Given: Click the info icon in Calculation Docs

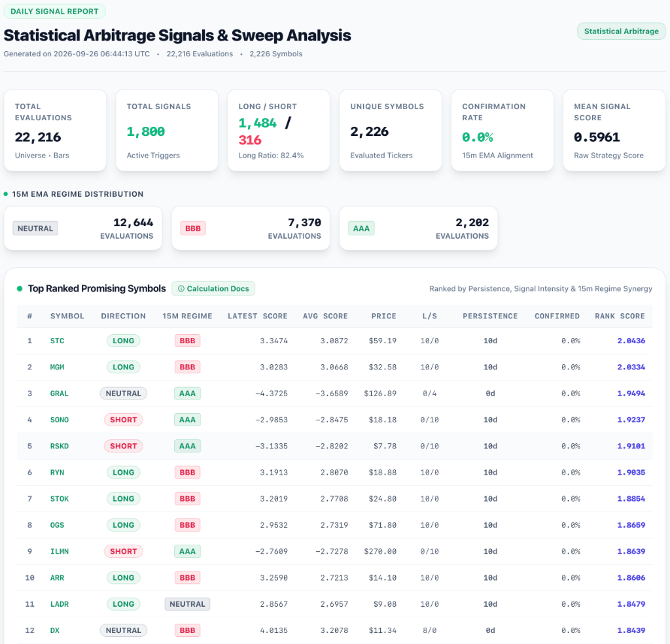Looking at the screenshot, I should 181,289.
